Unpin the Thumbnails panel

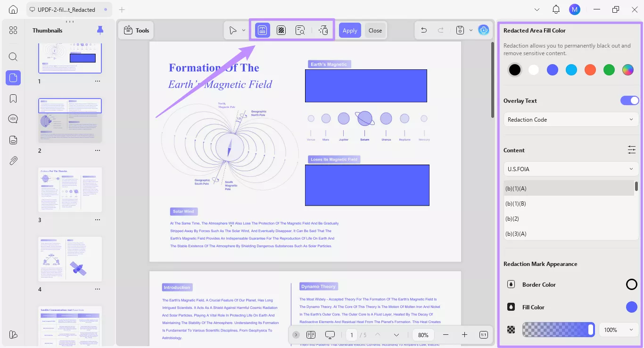click(100, 30)
